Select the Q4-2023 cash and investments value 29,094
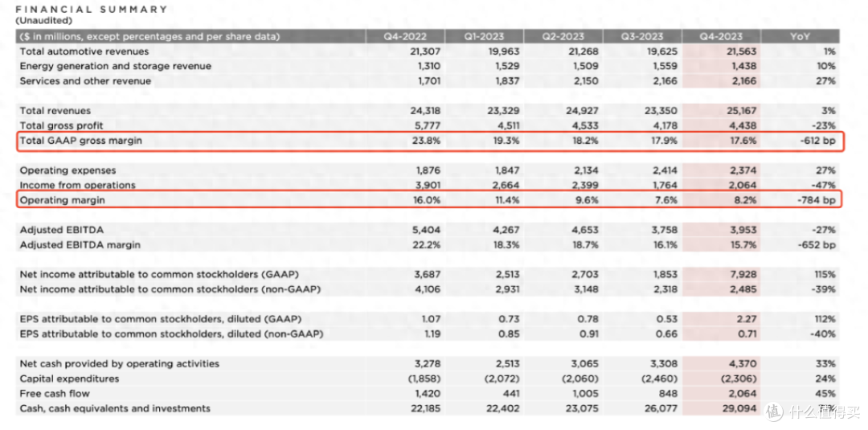Screen dimensions: 868x430 pos(741,408)
